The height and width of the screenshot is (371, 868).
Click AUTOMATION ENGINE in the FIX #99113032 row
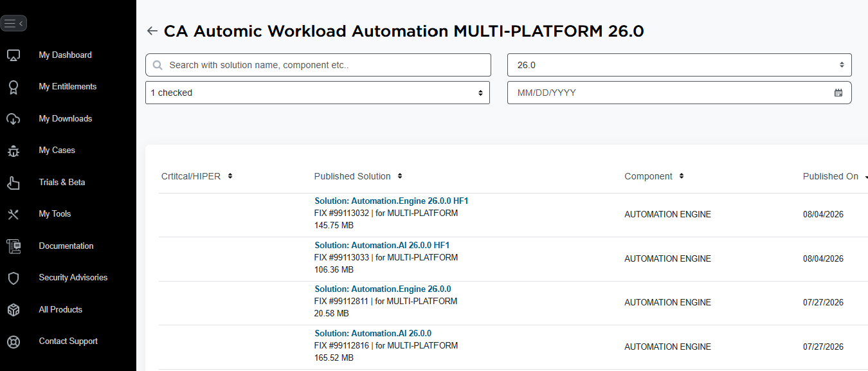[x=667, y=215]
